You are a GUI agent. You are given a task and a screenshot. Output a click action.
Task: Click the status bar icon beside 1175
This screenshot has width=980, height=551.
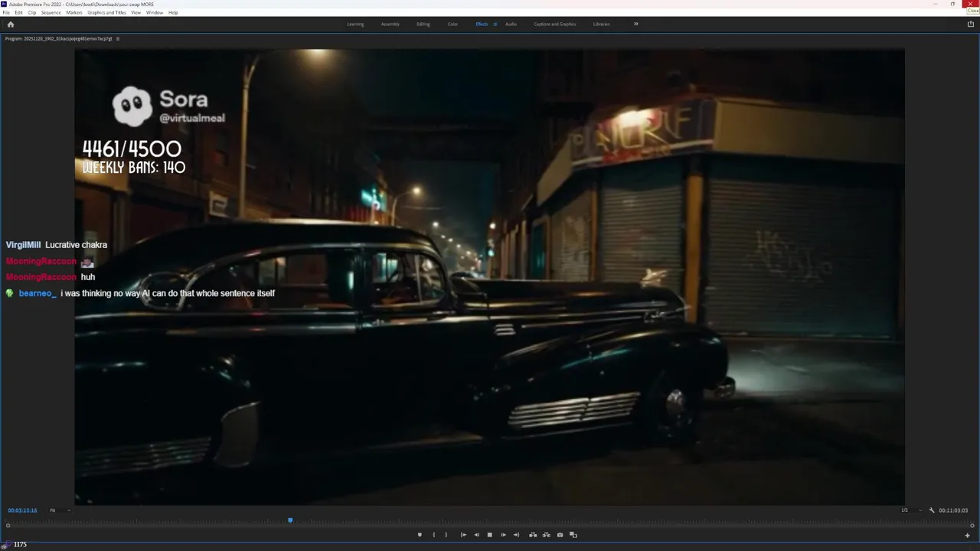5,545
